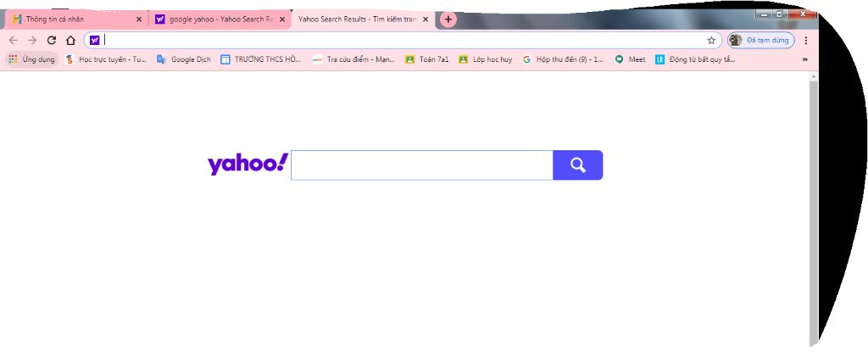Click the address bar field
Screen dimensions: 868x364
404,40
